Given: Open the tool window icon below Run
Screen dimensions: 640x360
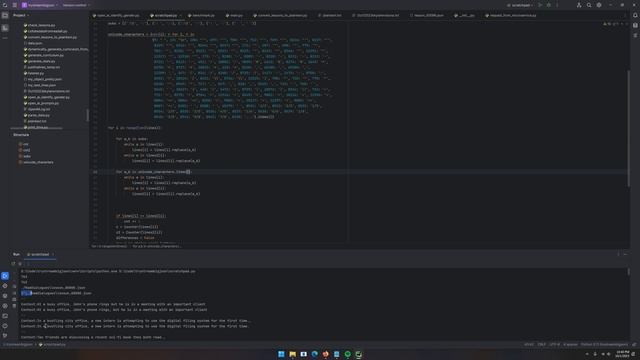Looking at the screenshot, I should pos(5,286).
